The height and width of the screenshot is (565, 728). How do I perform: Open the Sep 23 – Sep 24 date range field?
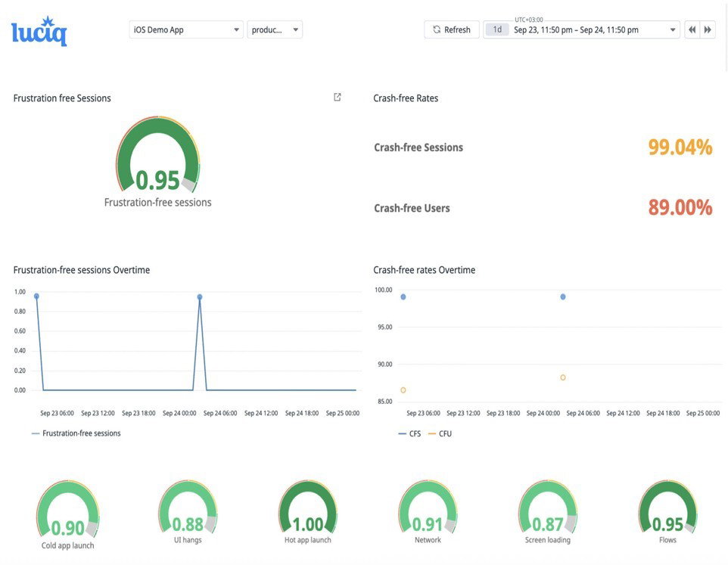tap(581, 29)
